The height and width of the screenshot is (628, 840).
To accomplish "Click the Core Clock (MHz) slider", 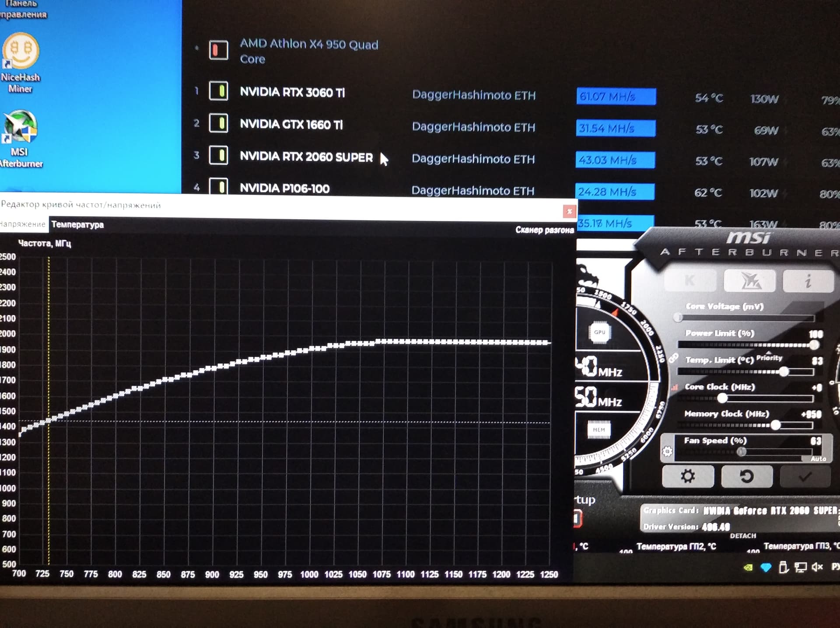I will coord(746,398).
